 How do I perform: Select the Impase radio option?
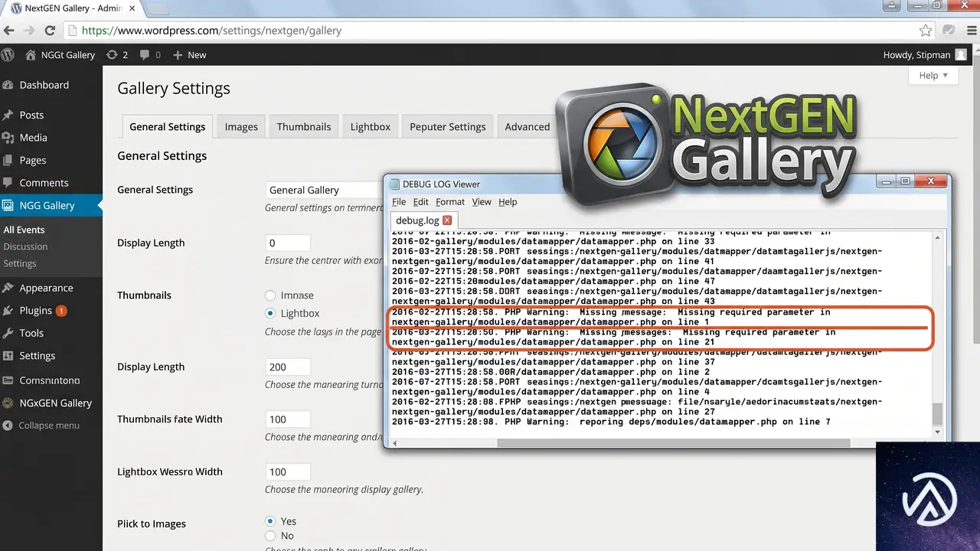[x=270, y=295]
